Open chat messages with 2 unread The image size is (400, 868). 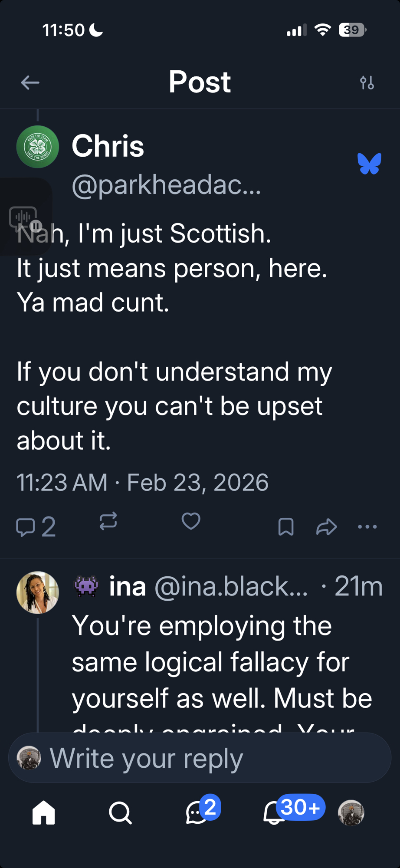pos(197,812)
